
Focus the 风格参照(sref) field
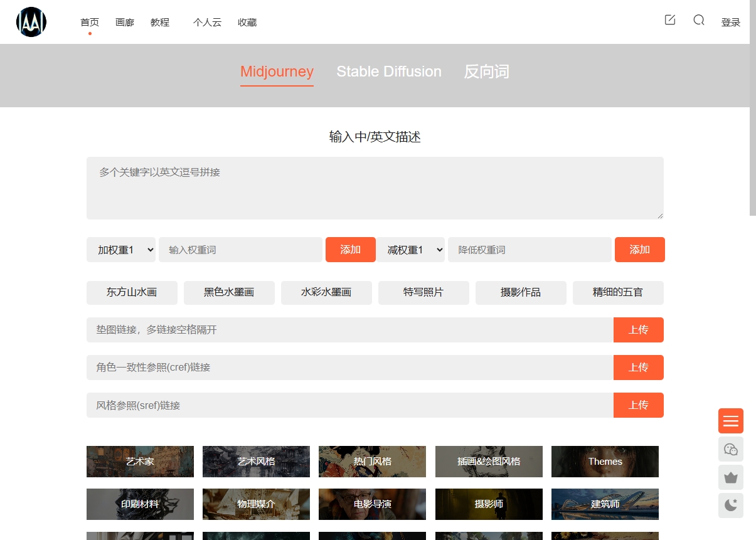350,405
